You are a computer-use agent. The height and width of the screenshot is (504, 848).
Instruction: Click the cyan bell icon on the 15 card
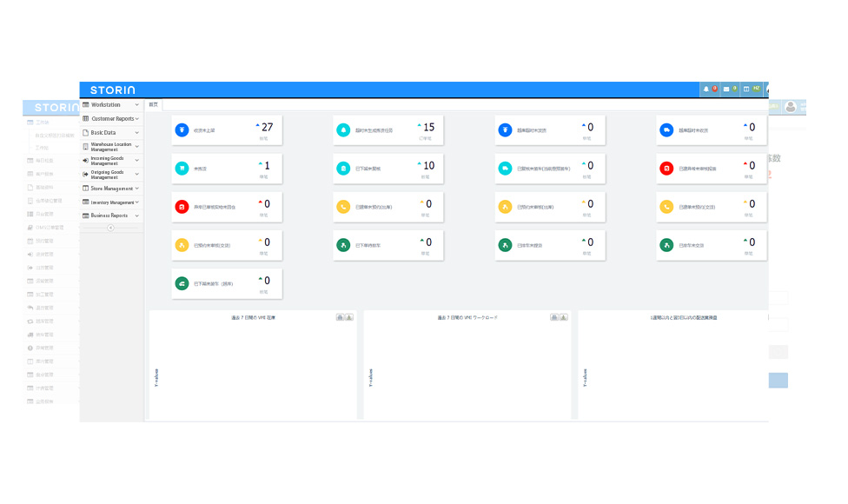(x=343, y=129)
